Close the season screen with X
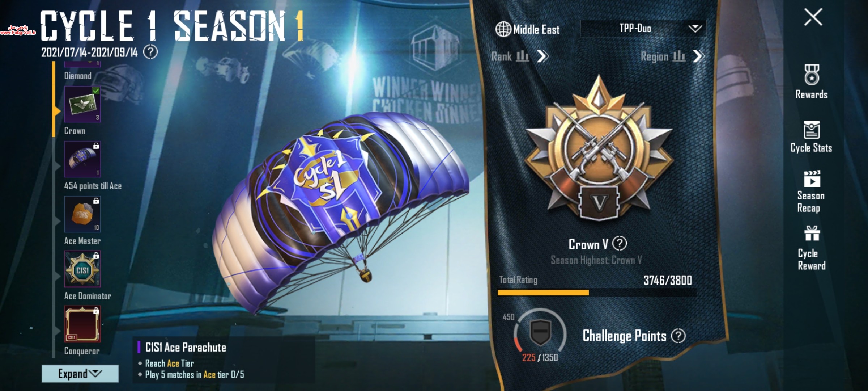The width and height of the screenshot is (868, 391). pos(813,17)
